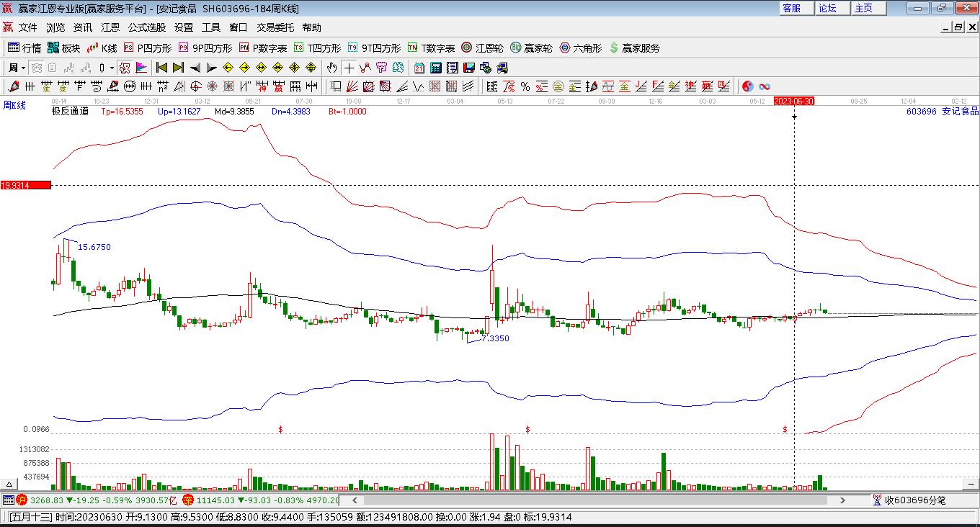The image size is (980, 527).
Task: Expand the candlestick style dropdown arrow
Action: [112, 68]
